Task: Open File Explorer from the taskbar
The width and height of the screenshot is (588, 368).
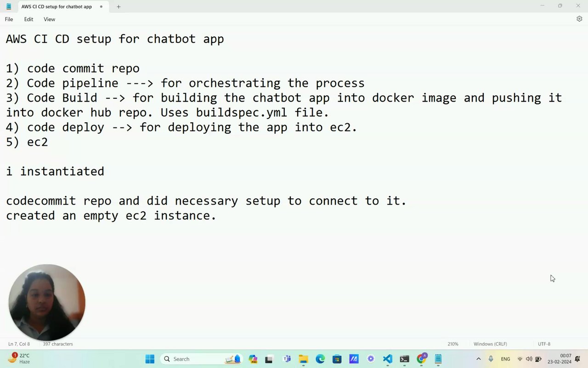Action: [x=303, y=359]
